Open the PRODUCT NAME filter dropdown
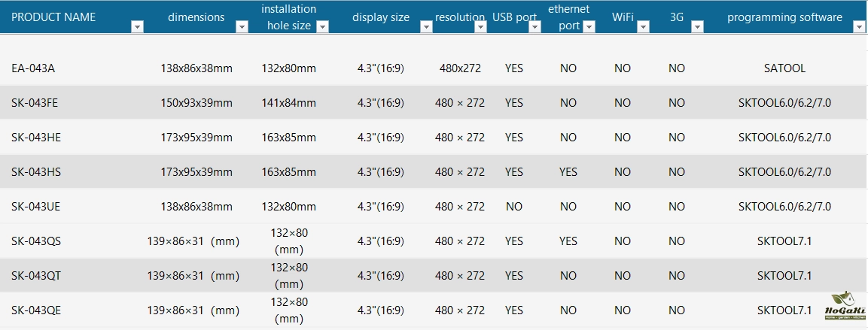Screen dimensions: 868x330 pyautogui.click(x=136, y=27)
